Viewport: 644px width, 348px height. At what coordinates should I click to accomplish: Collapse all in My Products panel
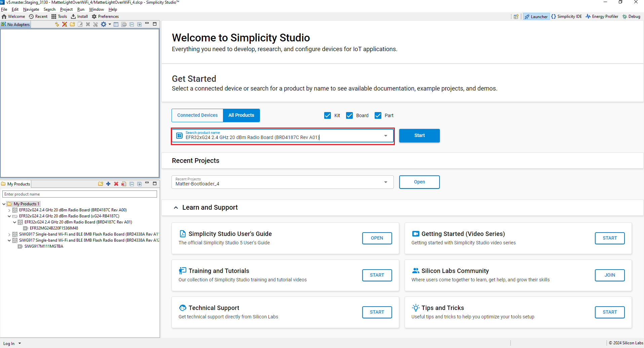(132, 184)
